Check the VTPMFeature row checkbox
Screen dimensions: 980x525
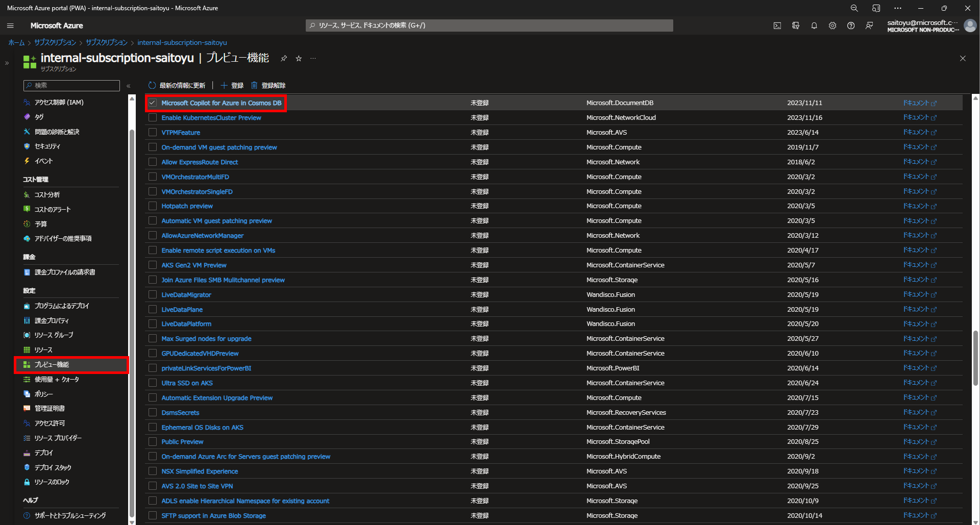click(153, 133)
